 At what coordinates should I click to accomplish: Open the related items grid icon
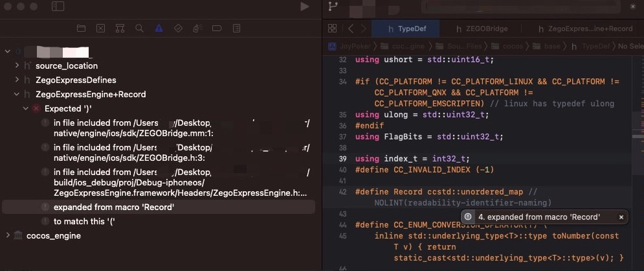tap(332, 29)
